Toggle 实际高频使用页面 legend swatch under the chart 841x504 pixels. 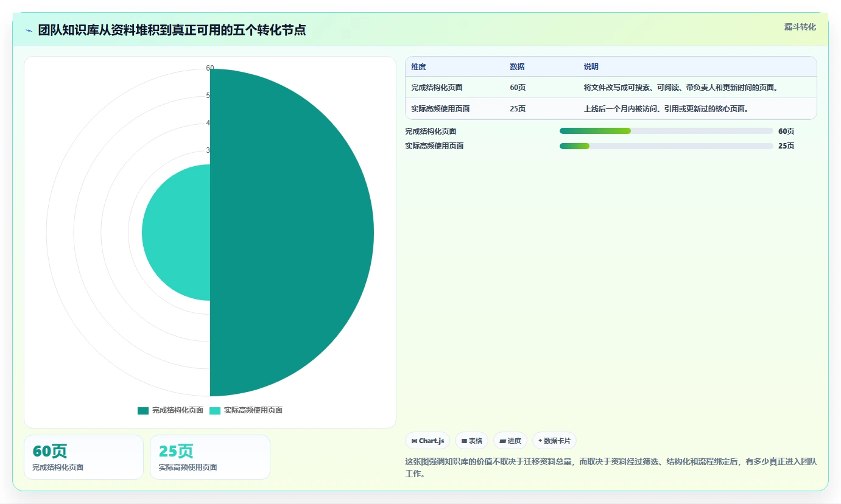coord(215,411)
